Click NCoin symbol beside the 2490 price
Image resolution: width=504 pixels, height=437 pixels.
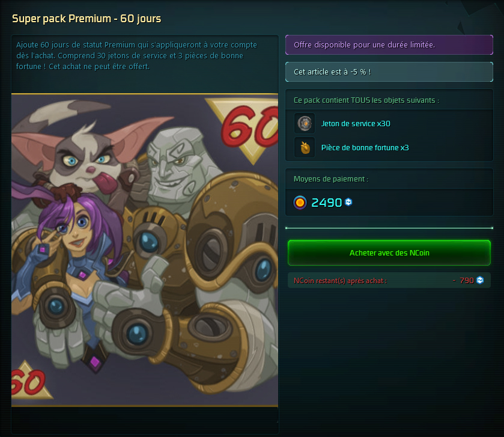coord(348,202)
